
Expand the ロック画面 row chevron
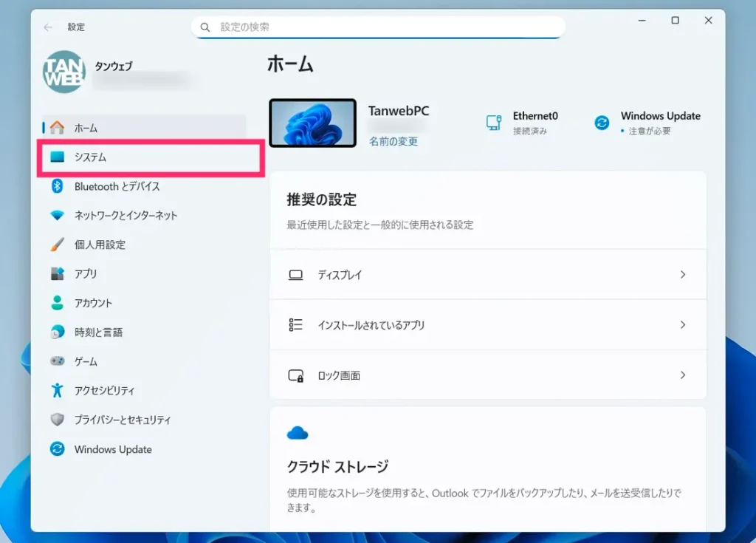point(682,375)
